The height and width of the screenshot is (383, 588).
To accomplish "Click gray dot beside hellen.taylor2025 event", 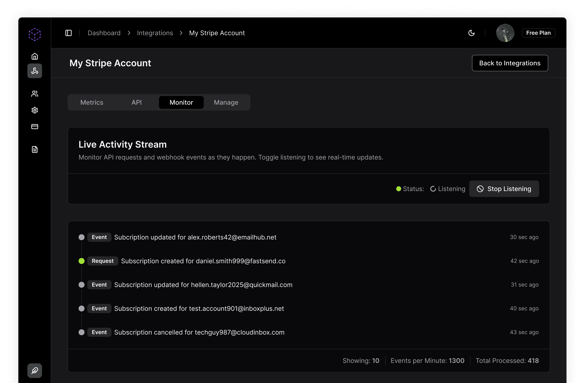I will tap(82, 285).
